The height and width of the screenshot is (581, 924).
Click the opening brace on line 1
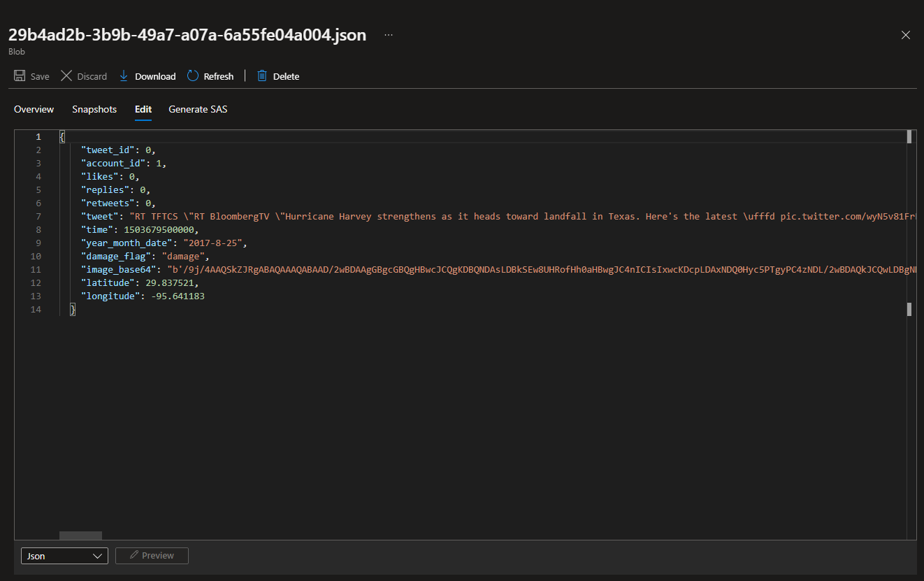[62, 136]
